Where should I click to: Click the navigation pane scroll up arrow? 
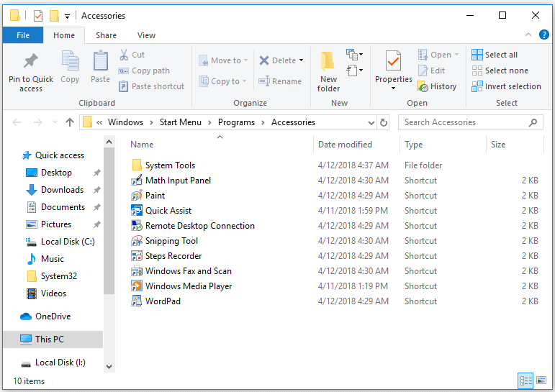(109, 142)
